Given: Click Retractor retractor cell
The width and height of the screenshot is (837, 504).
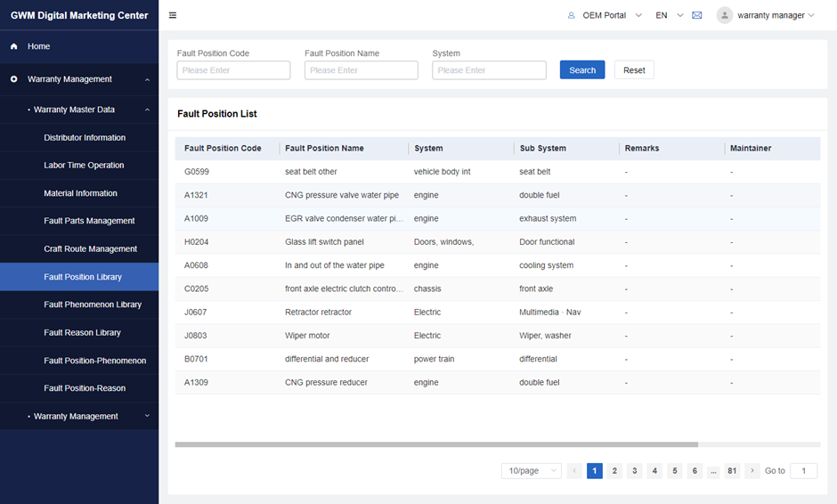Looking at the screenshot, I should (x=318, y=313).
